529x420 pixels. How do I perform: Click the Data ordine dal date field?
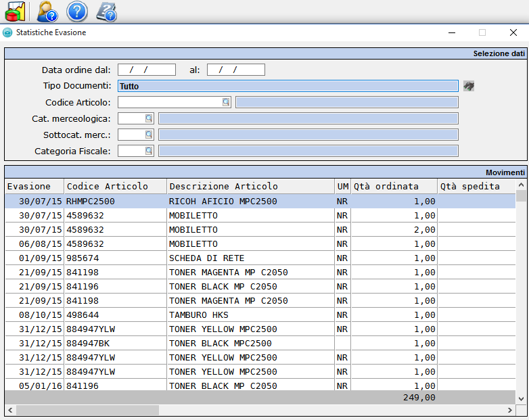pos(146,70)
